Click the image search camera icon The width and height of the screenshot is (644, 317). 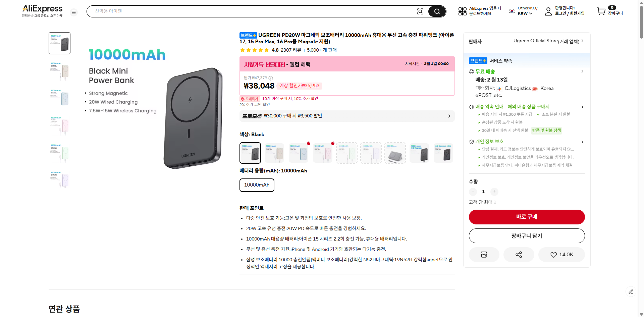click(x=420, y=11)
